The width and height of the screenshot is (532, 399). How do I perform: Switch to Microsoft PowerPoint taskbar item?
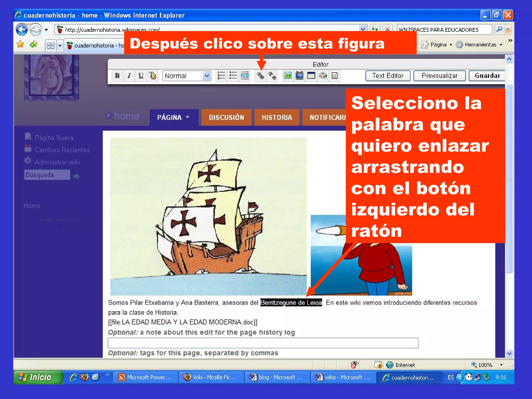[x=146, y=377]
